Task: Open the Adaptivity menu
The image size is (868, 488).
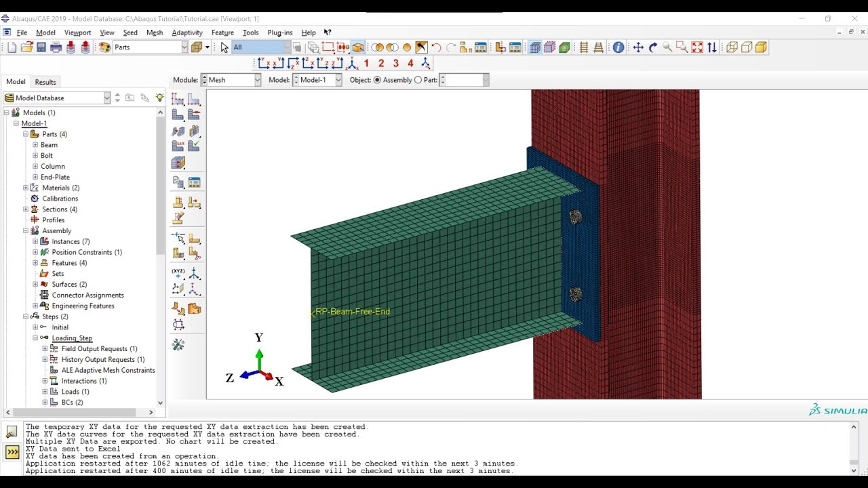Action: point(187,33)
